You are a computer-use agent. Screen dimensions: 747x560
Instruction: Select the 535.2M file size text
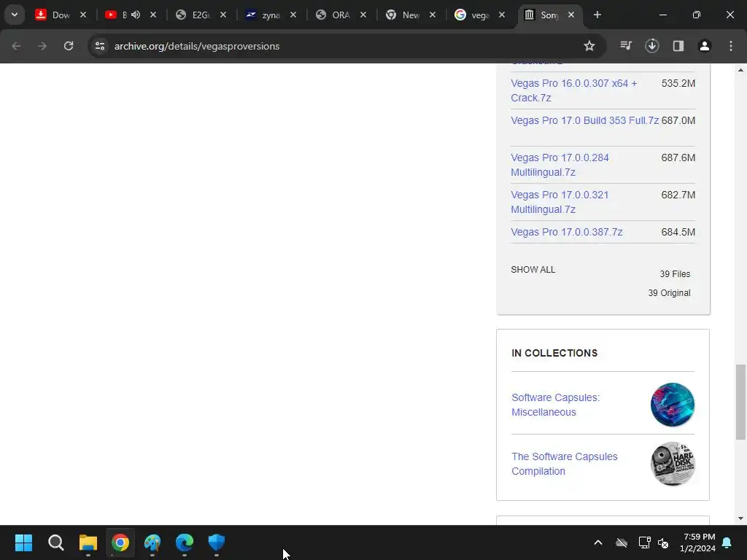click(x=678, y=83)
